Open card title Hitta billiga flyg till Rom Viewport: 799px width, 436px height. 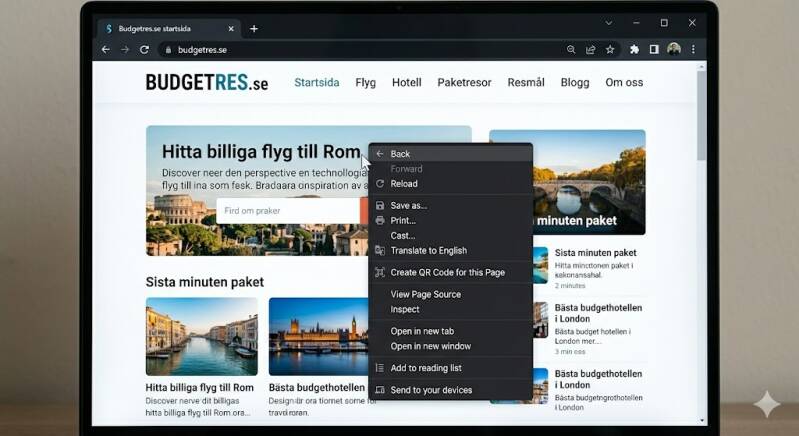200,388
